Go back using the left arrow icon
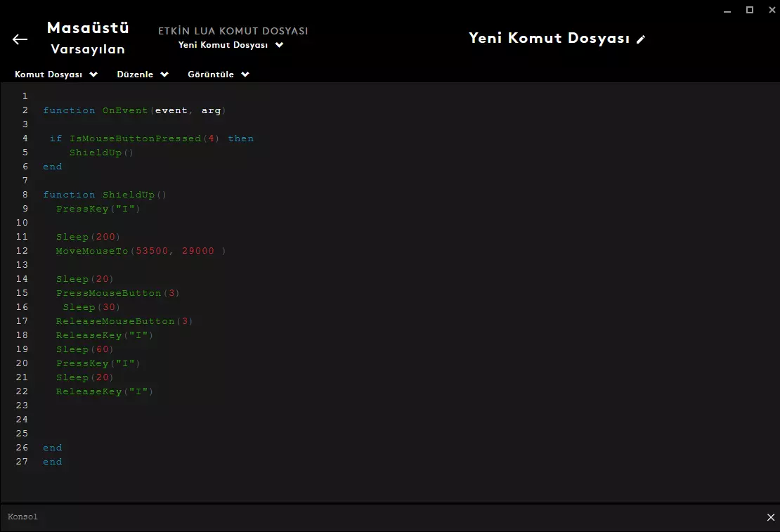The image size is (780, 532). 20,39
